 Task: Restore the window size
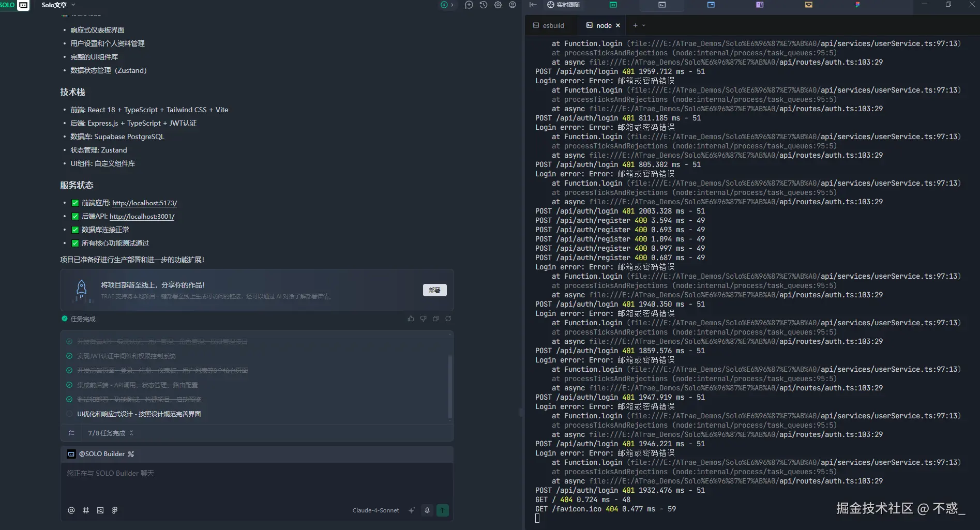948,5
